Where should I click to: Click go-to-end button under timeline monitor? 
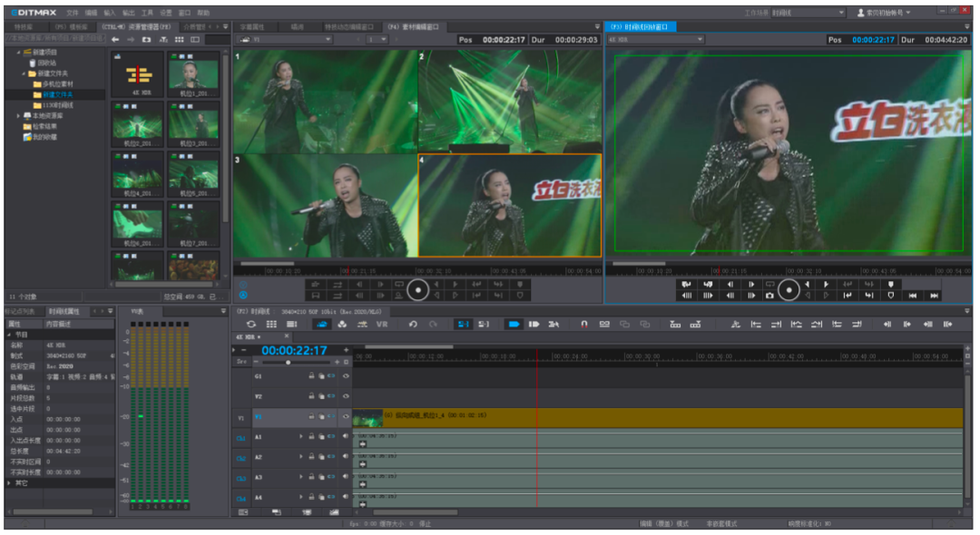click(934, 296)
